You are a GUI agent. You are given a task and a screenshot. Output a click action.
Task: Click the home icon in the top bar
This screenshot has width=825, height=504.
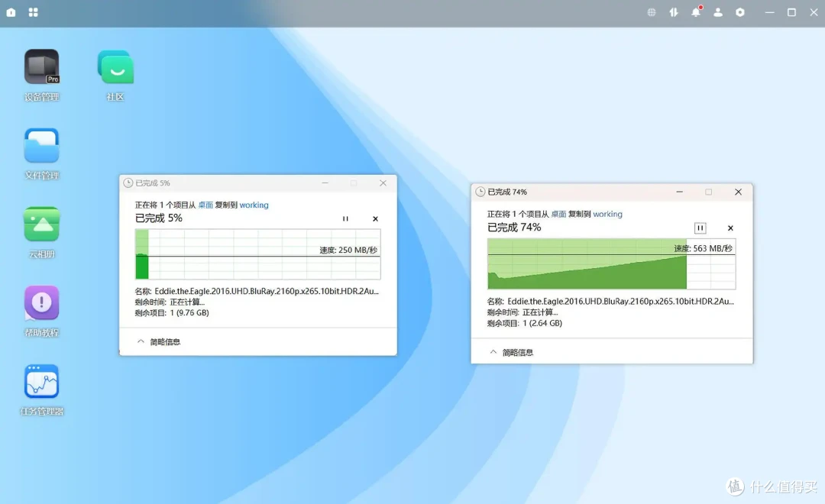11,12
